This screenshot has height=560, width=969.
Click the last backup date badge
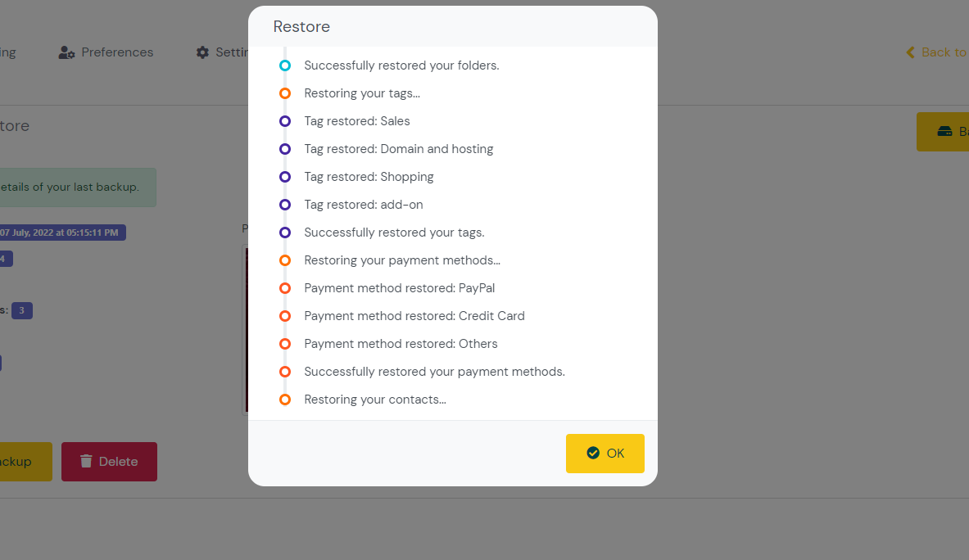click(61, 233)
